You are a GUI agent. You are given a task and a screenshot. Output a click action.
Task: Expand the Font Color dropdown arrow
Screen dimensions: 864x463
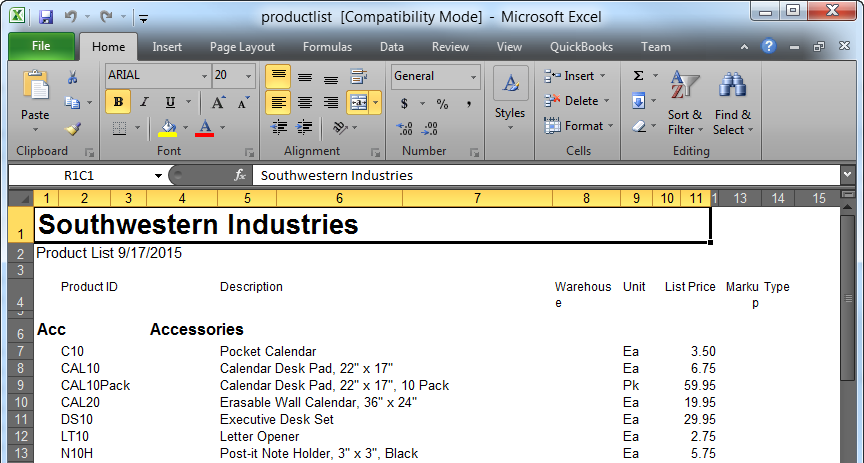(x=223, y=128)
